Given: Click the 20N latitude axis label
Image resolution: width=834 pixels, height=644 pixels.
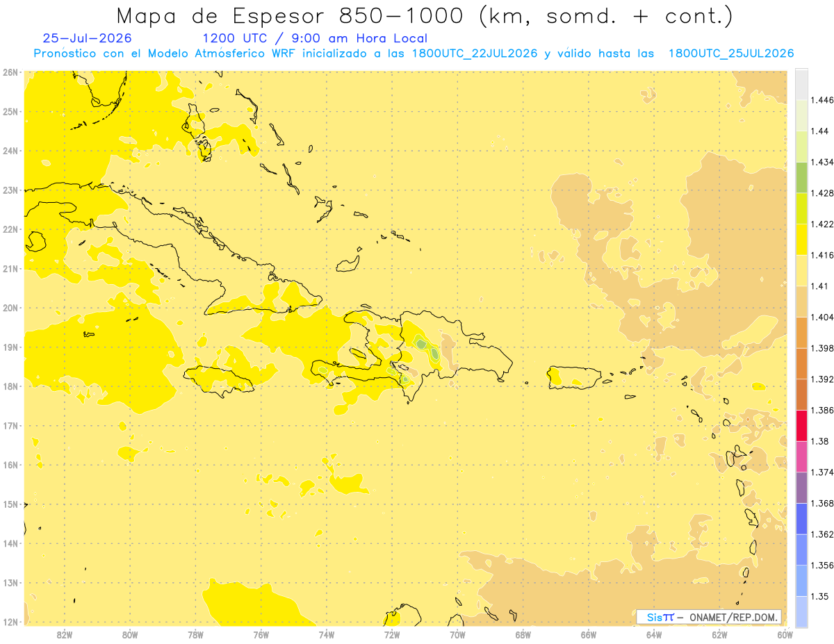Looking at the screenshot, I should [x=11, y=308].
